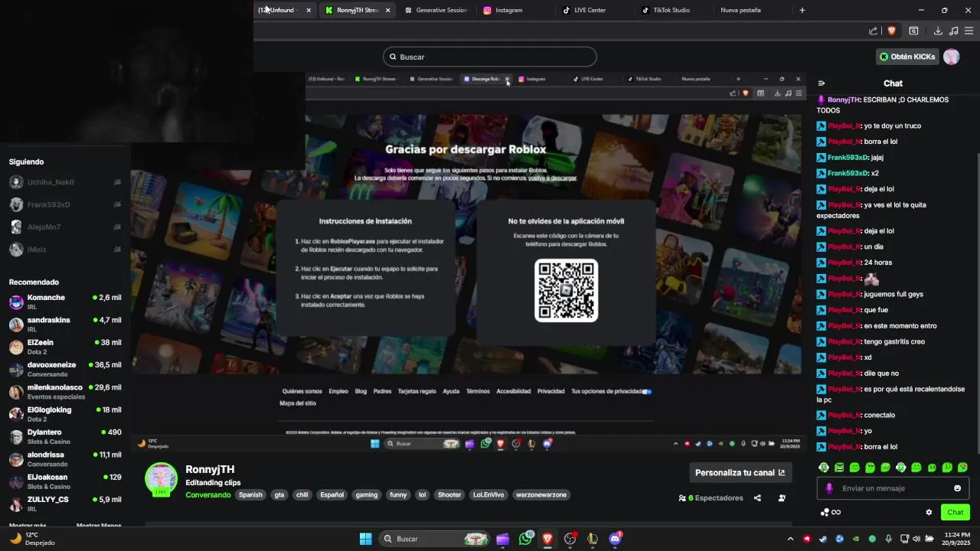
Task: Click the Conversando category link
Action: pos(207,495)
